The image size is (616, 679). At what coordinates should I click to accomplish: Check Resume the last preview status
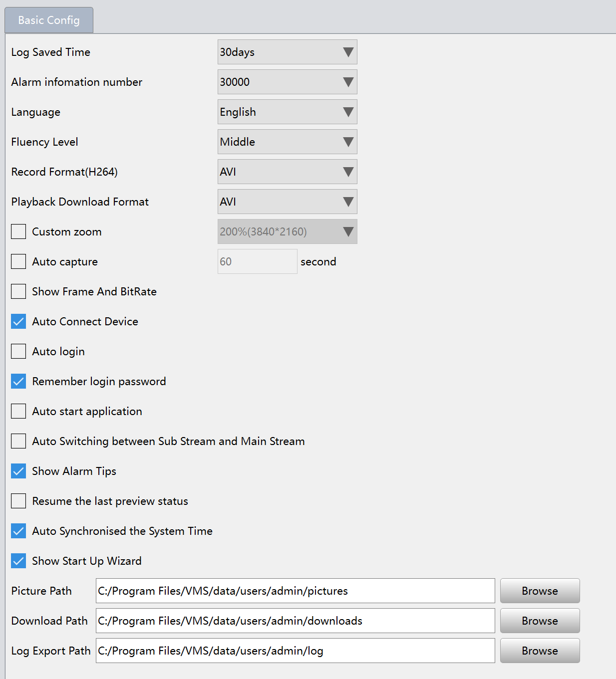click(x=18, y=501)
